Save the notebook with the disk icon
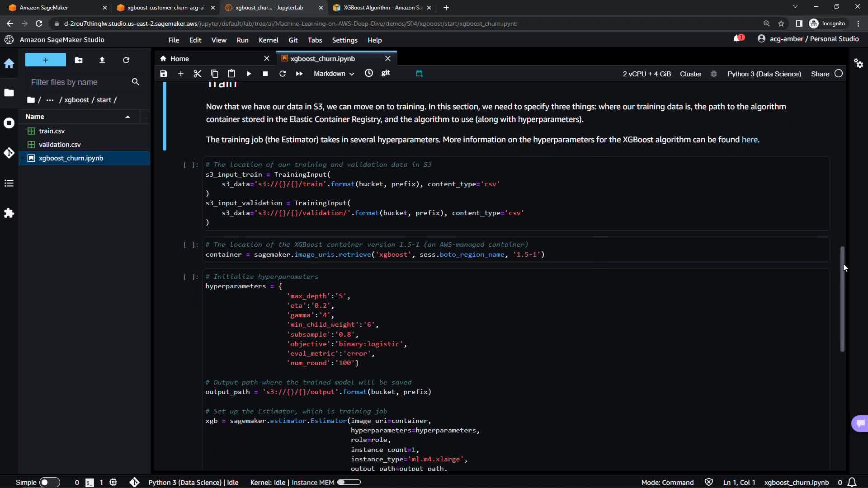The width and height of the screenshot is (868, 488). tap(164, 74)
